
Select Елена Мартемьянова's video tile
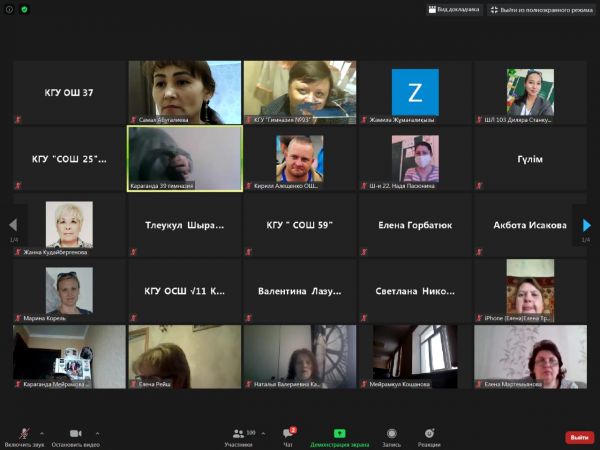530,356
